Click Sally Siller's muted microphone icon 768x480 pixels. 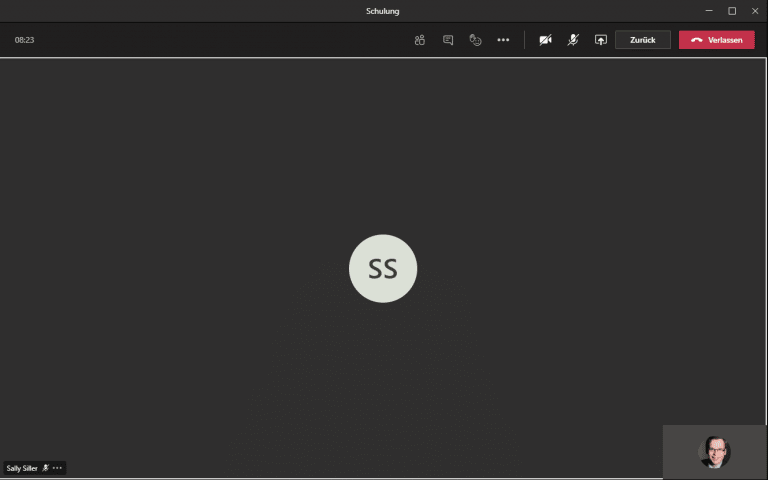click(46, 468)
